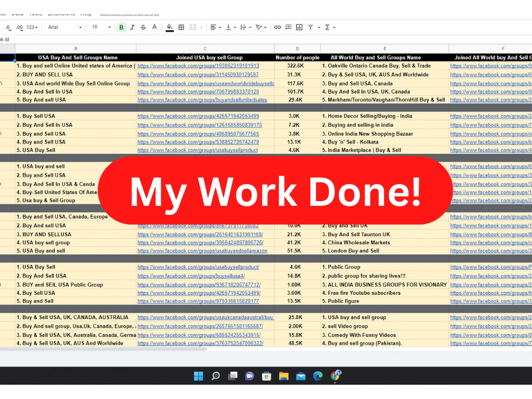
Task: Open File Explorer from the taskbar
Action: tap(284, 376)
